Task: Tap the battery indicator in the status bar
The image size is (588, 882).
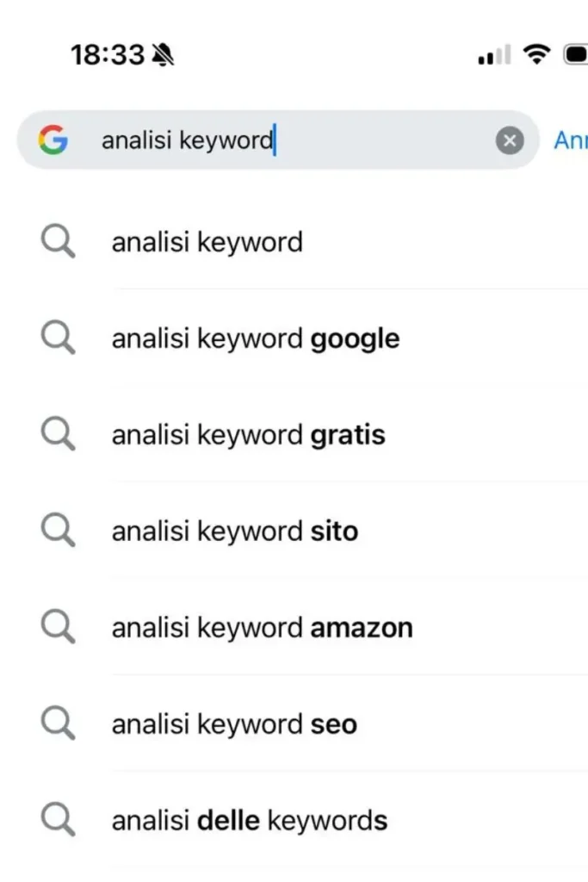Action: click(575, 54)
